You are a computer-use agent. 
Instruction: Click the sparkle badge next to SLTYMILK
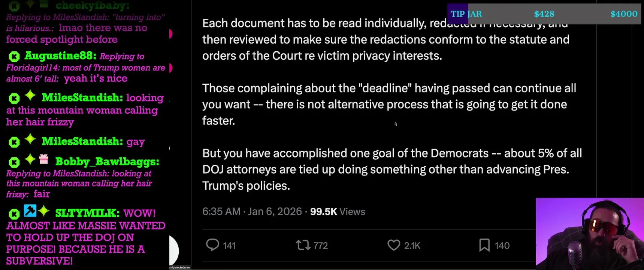44,211
